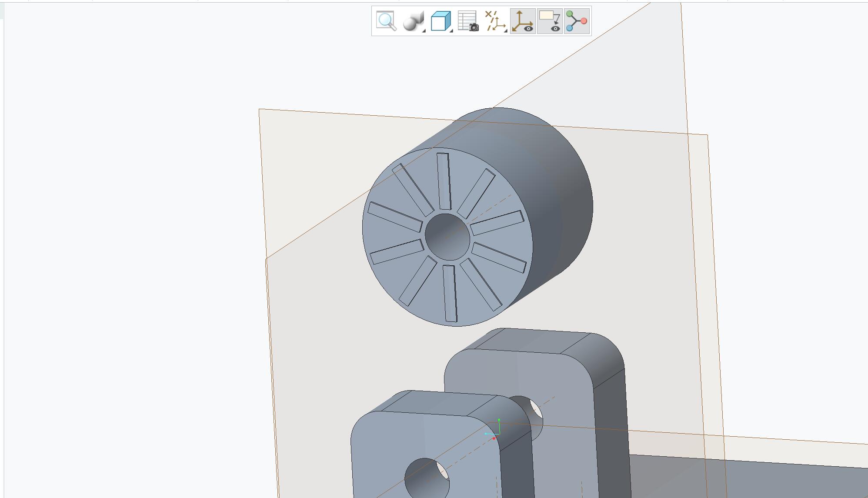Toggle the Annotation Display eye button
Viewport: 868px width, 498px height.
tap(550, 21)
